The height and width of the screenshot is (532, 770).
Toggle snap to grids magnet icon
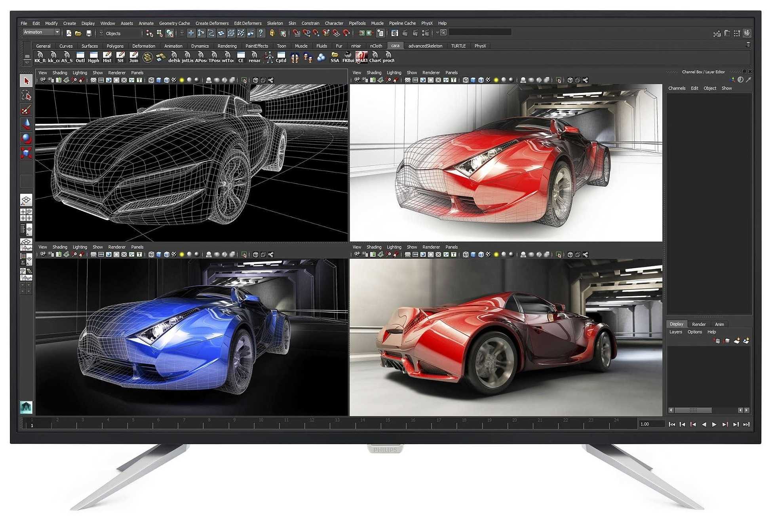(297, 34)
